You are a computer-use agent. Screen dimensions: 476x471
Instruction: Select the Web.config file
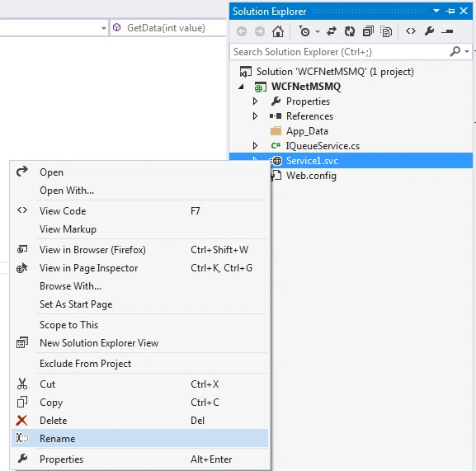(311, 176)
